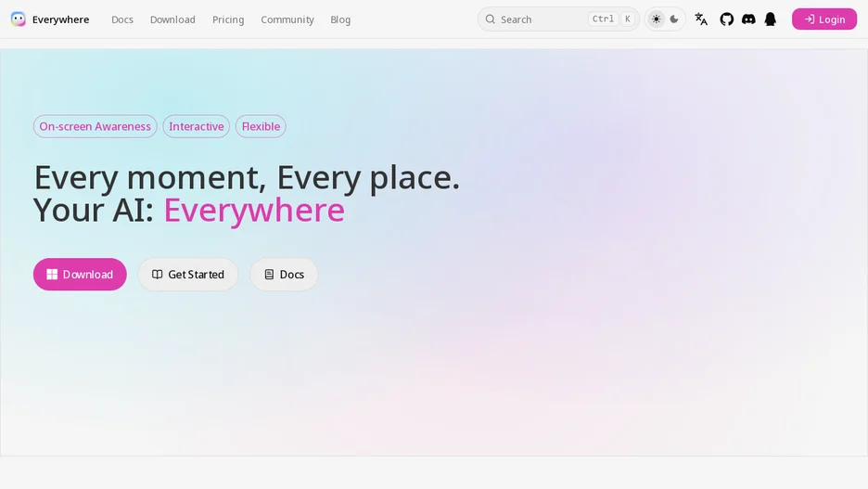Image resolution: width=868 pixels, height=489 pixels.
Task: Open the Download navigation item
Action: tap(172, 19)
